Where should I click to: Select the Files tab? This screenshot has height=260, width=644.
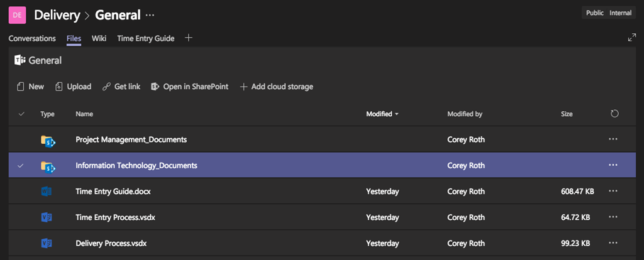click(74, 38)
